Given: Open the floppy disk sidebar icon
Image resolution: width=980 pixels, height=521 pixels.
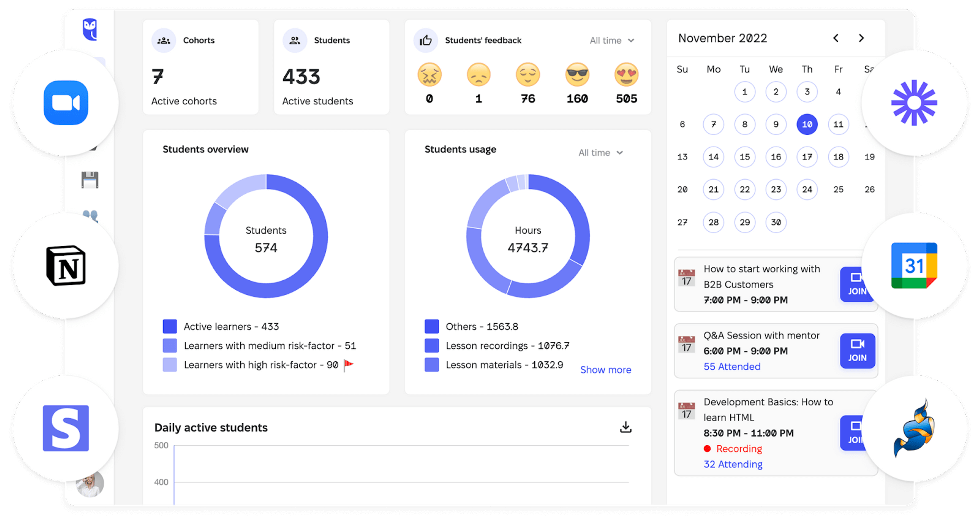Looking at the screenshot, I should pos(90,180).
